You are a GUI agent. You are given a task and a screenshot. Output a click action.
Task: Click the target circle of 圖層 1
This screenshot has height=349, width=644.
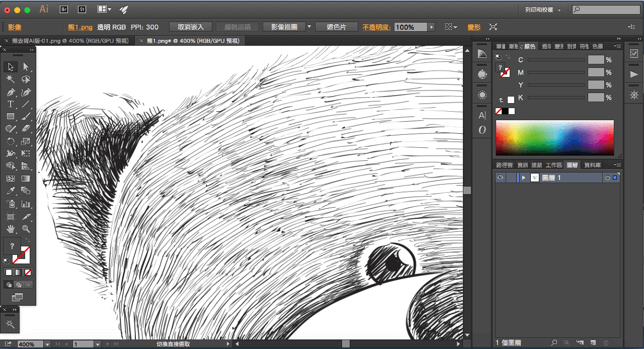[607, 178]
